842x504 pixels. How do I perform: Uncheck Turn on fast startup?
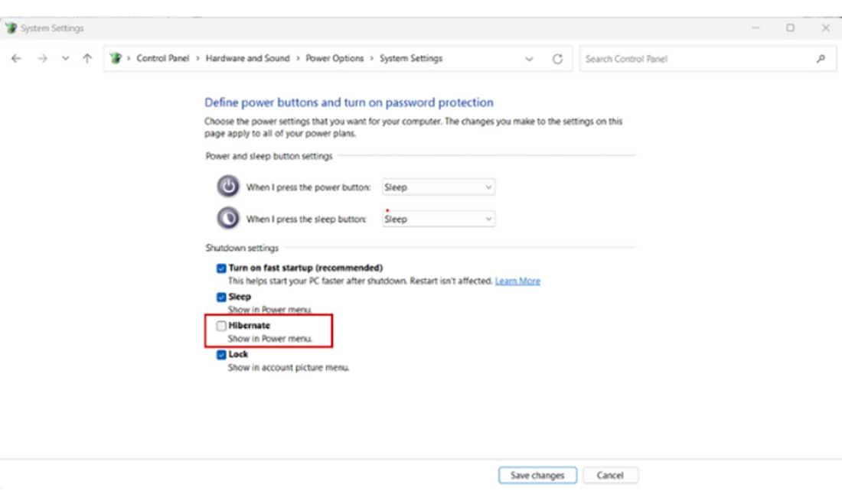(x=221, y=268)
